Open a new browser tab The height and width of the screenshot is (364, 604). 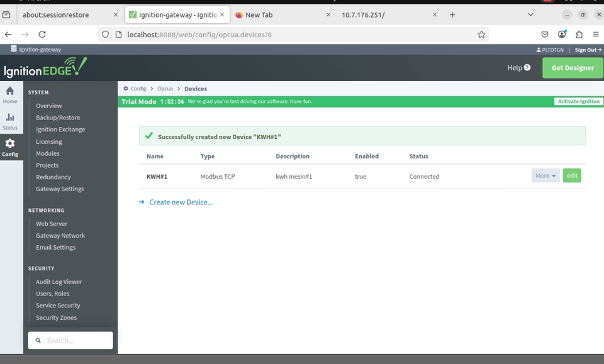pyautogui.click(x=452, y=15)
